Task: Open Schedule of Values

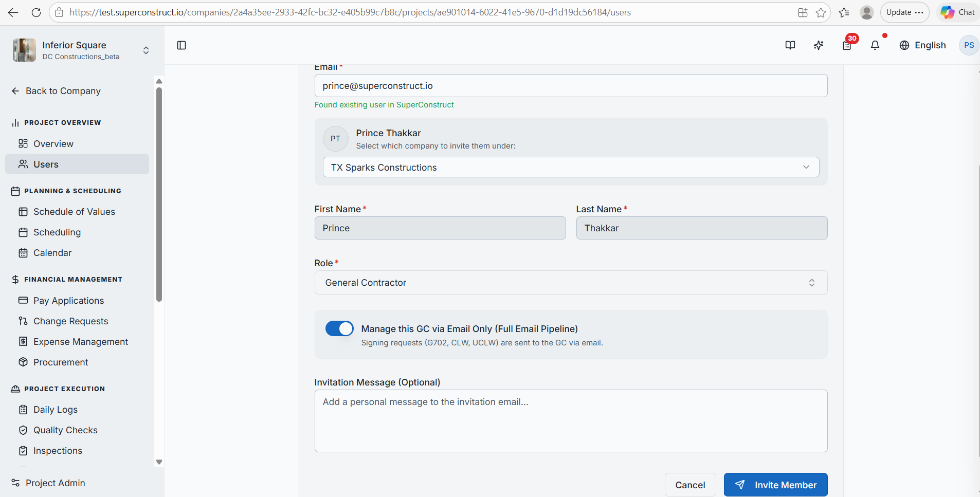Action: [x=77, y=212]
